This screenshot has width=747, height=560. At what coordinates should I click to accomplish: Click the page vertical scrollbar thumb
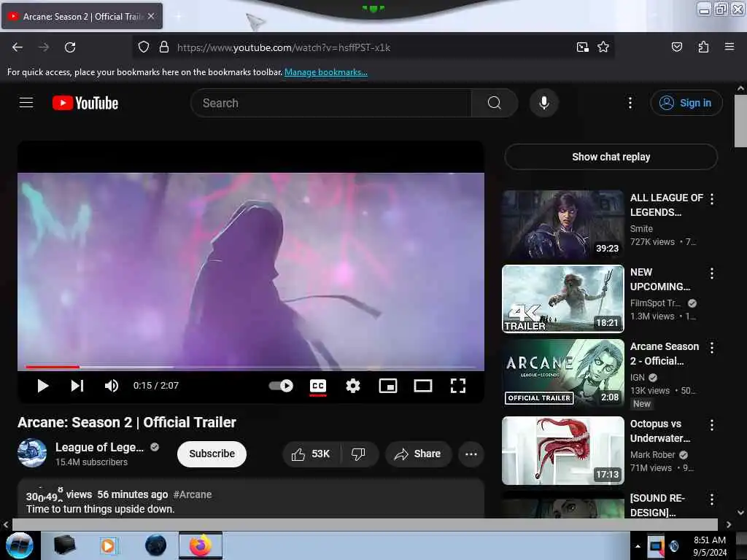coord(740,122)
